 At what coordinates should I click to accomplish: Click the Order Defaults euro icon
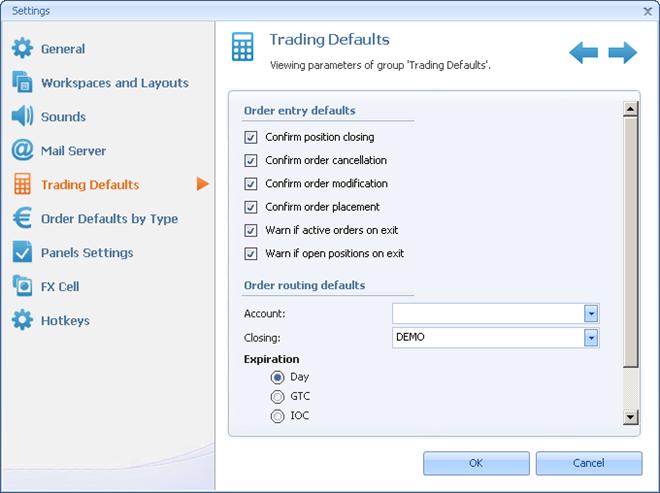tap(22, 218)
